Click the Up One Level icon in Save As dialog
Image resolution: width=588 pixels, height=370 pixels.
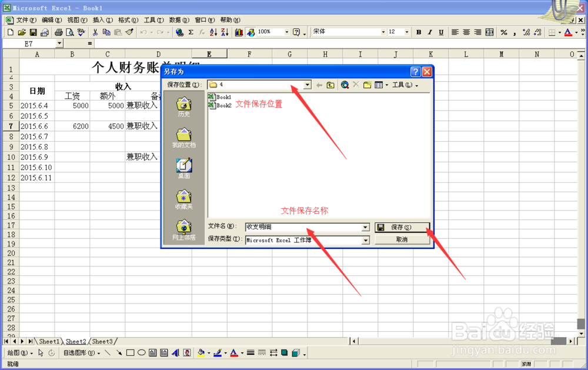pyautogui.click(x=330, y=85)
